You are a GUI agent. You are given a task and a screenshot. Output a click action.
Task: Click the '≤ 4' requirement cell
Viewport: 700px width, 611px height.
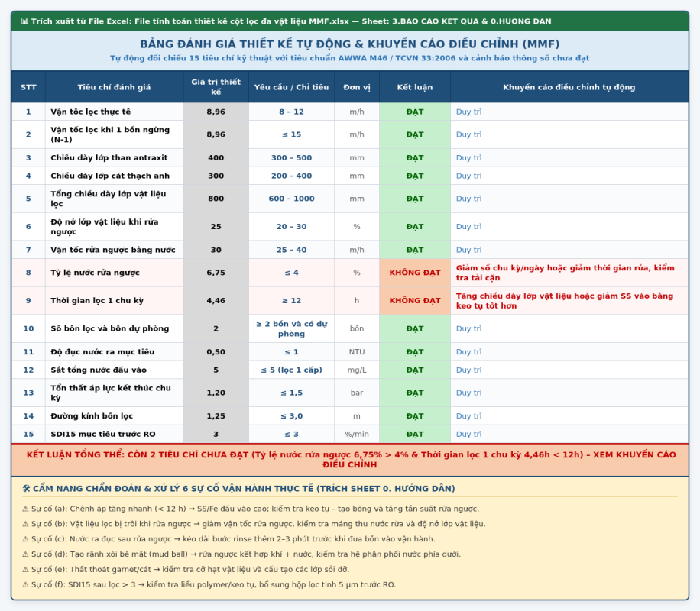291,273
